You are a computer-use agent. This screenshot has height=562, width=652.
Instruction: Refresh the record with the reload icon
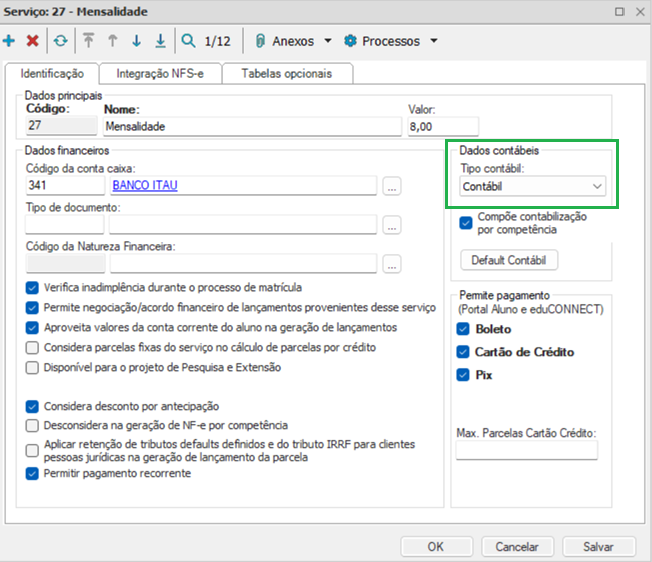coord(61,41)
